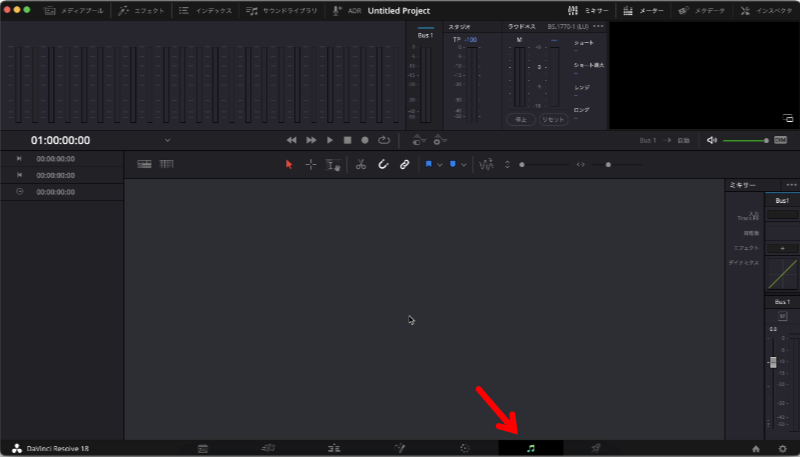This screenshot has height=457, width=800.
Task: Click the main timecode 01:00:00:00
Action: coord(60,140)
